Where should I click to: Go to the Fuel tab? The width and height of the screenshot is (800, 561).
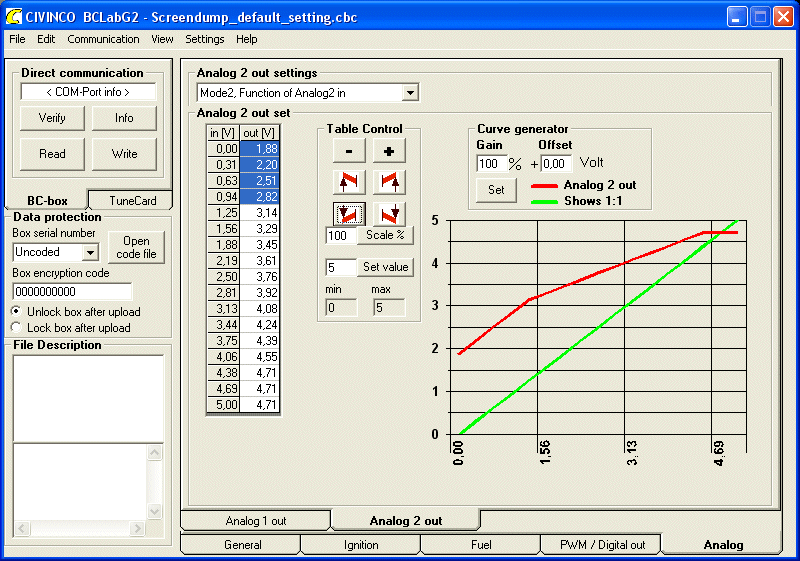point(481,545)
